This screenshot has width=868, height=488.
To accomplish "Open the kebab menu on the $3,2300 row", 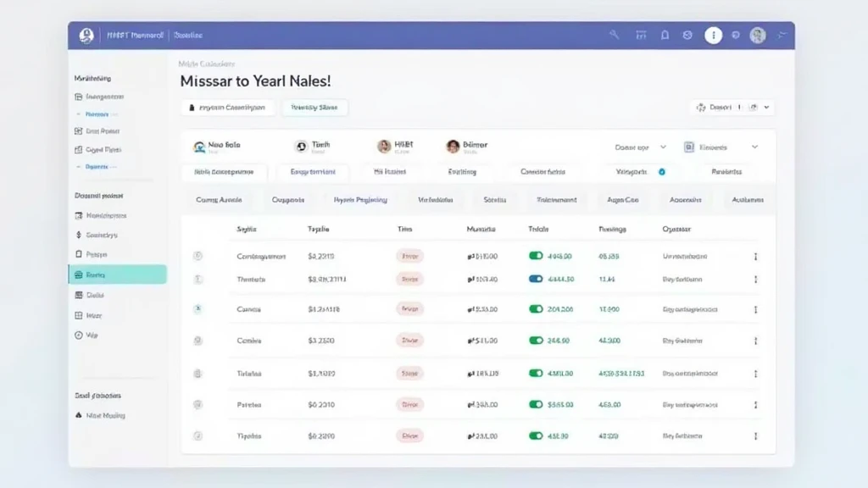I will [x=755, y=341].
